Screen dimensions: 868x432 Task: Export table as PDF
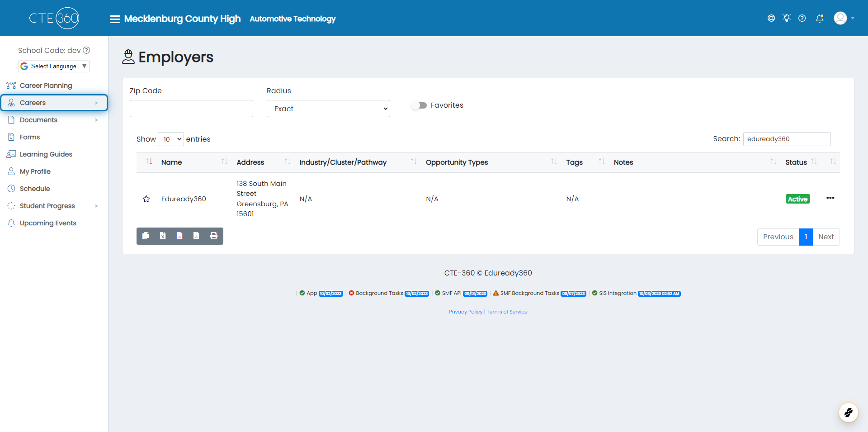[x=196, y=236]
